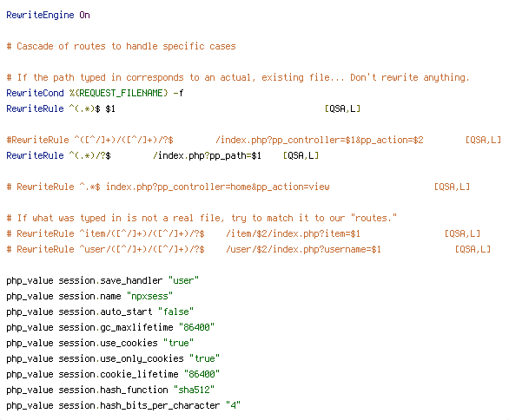Click the ^(.*)/?$ regex pattern
This screenshot has height=420, width=509.
(x=89, y=155)
